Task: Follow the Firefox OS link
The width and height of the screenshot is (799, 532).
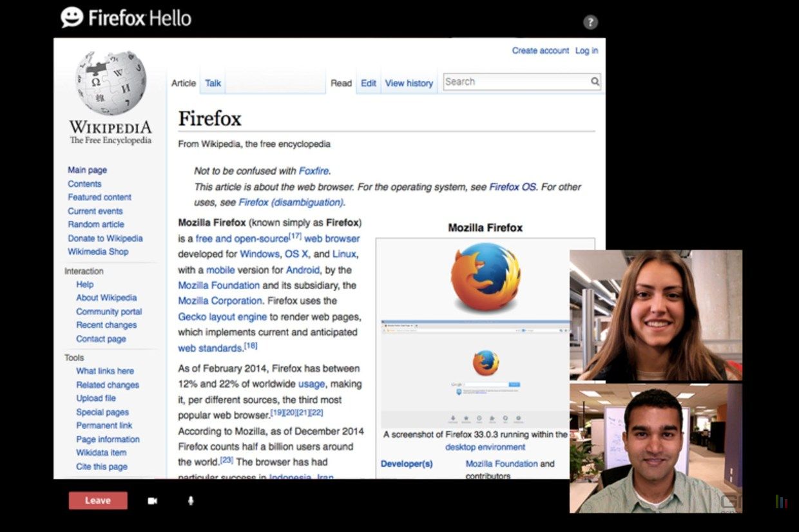Action: coord(513,187)
